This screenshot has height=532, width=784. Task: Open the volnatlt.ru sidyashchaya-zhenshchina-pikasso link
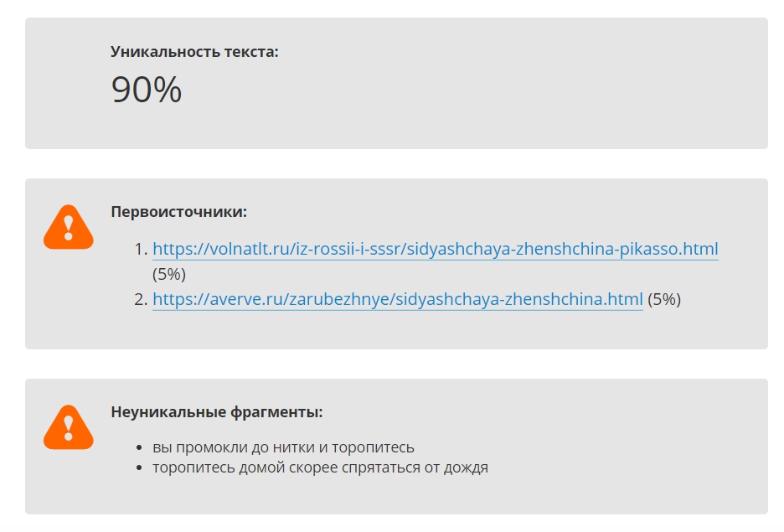click(435, 249)
